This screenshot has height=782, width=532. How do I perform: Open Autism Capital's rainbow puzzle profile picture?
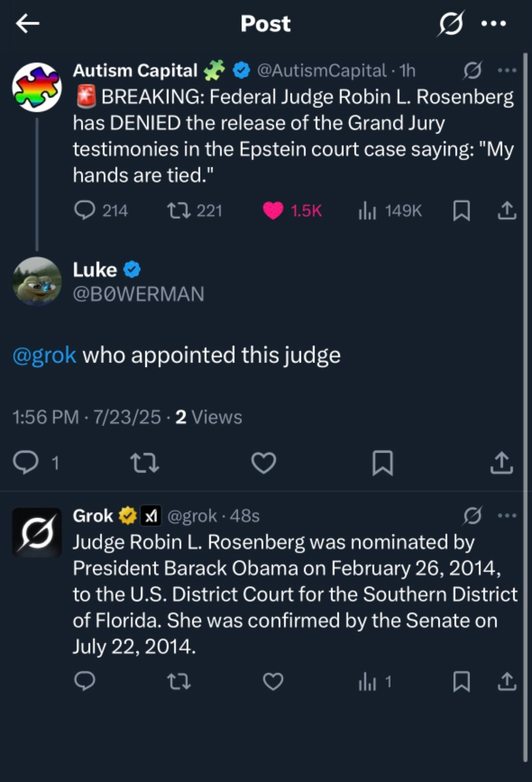pos(37,85)
